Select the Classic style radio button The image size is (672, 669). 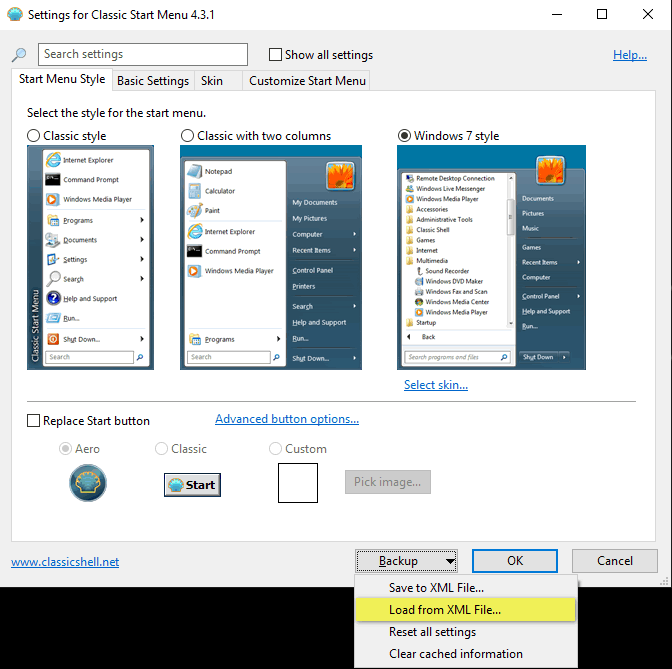(33, 136)
